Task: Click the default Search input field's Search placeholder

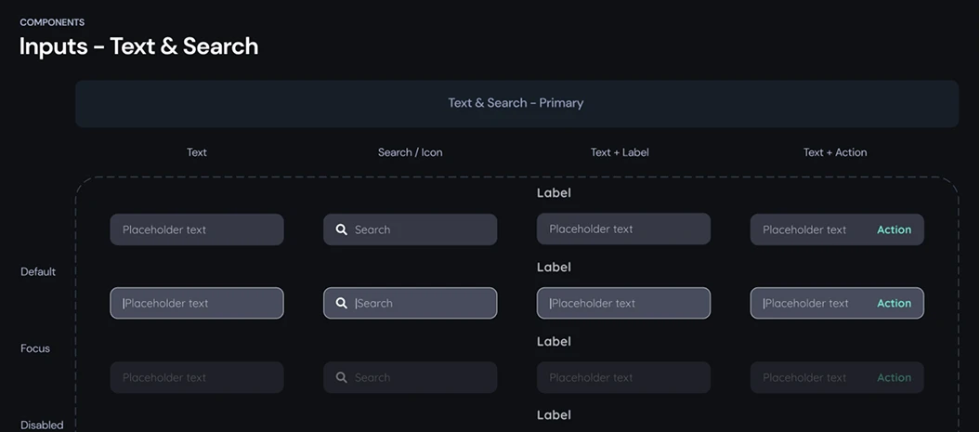Action: coord(372,229)
